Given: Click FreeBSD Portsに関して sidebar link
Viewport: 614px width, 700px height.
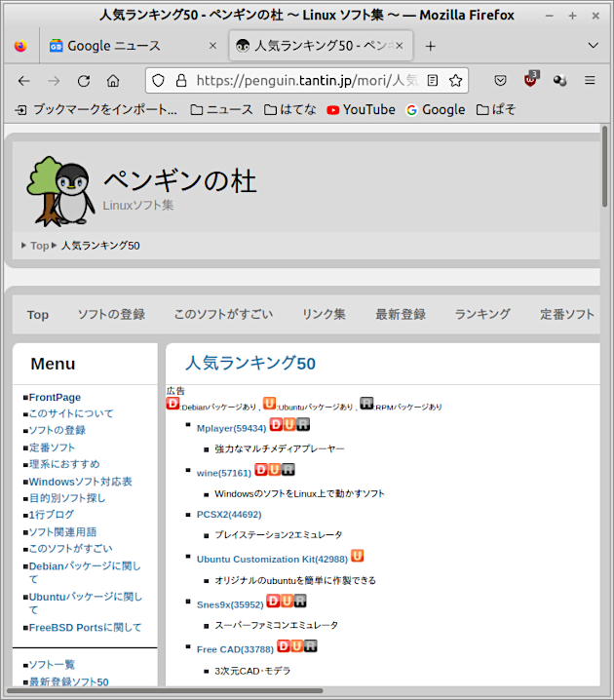Looking at the screenshot, I should (x=85, y=628).
